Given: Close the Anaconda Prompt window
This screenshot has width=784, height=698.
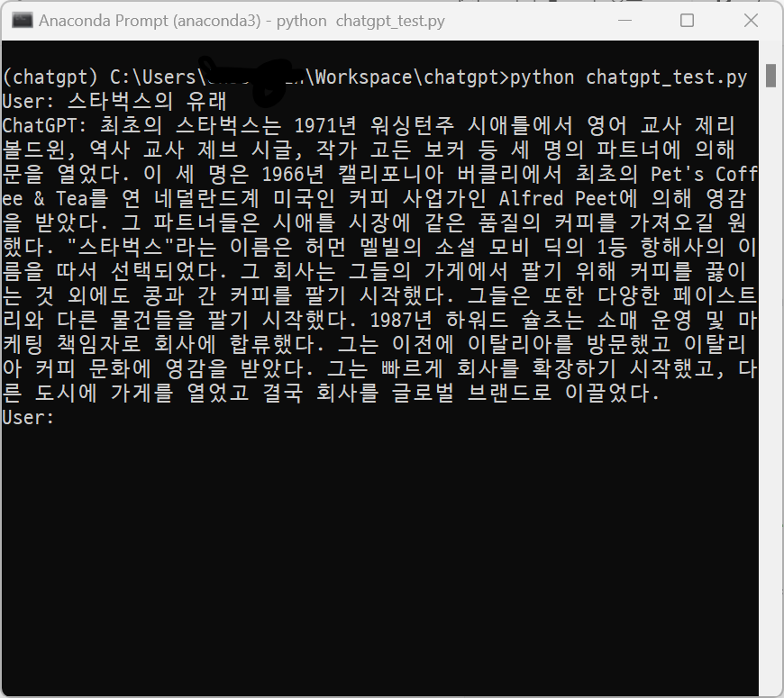Looking at the screenshot, I should click(751, 21).
